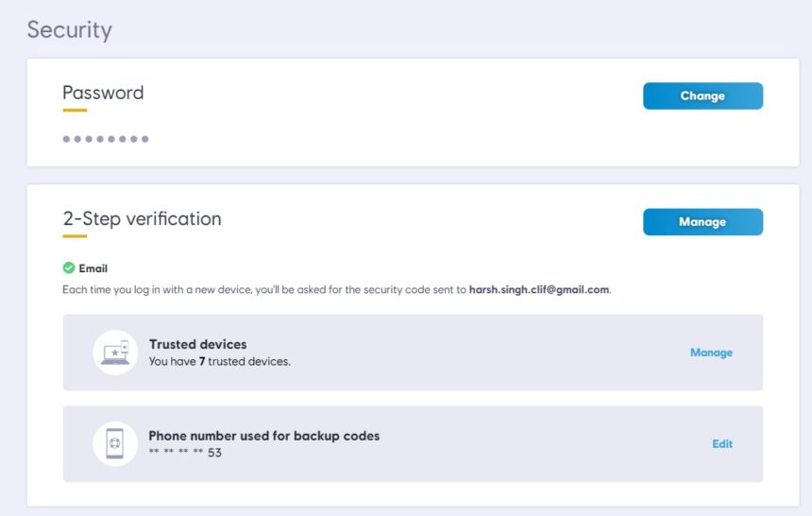Click the yellow underline beneath Password
This screenshot has height=516, width=812.
(x=75, y=111)
